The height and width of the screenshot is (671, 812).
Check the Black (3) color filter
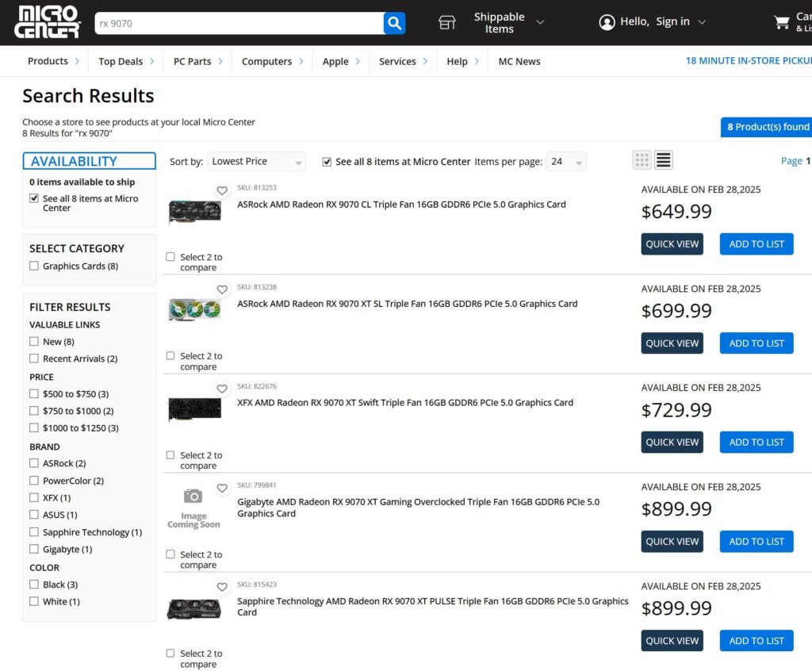point(34,585)
